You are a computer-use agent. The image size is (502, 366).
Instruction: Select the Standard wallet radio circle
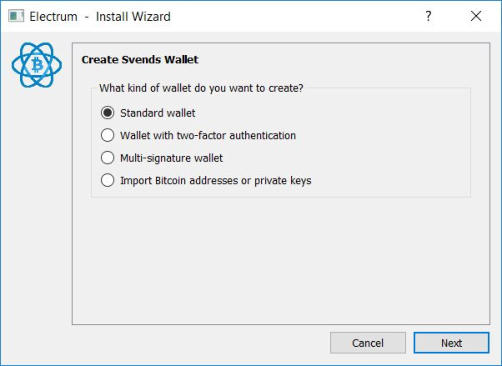pos(107,113)
